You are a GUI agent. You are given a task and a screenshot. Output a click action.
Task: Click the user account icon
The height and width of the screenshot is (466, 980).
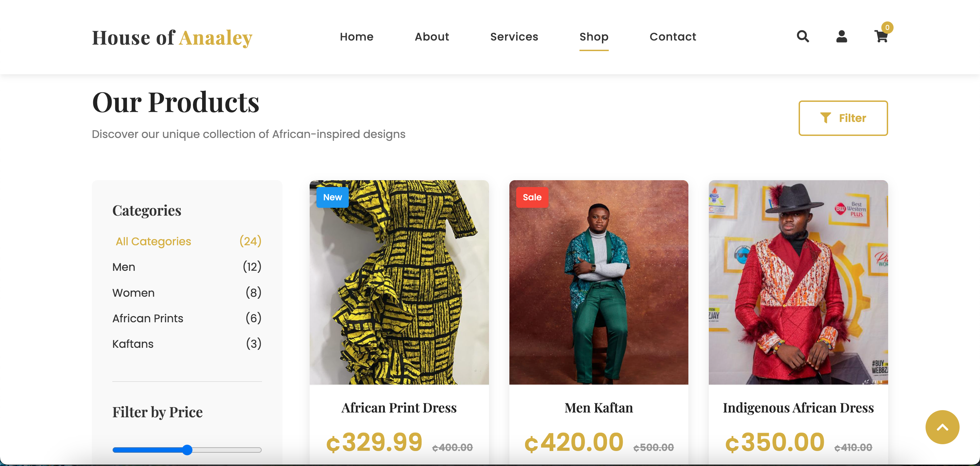[842, 36]
